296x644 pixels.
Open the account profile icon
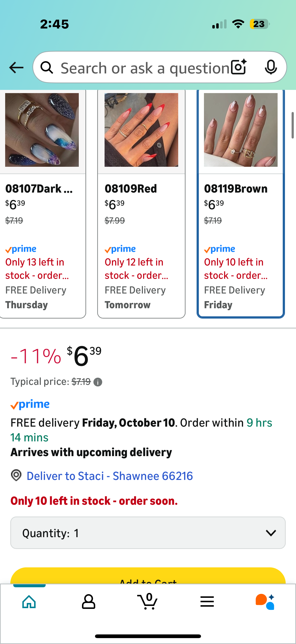click(88, 602)
